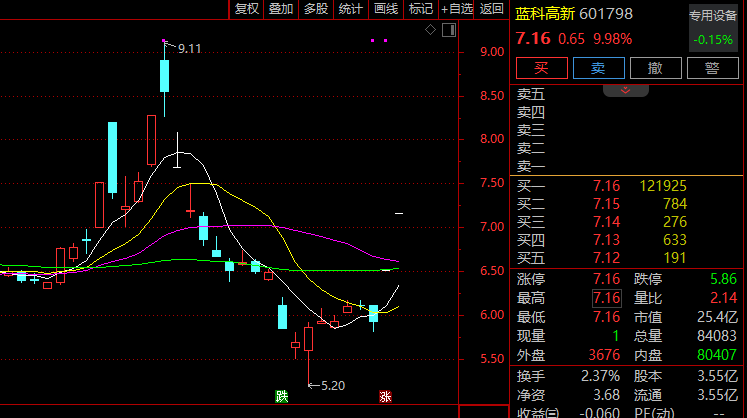The height and width of the screenshot is (418, 747).
Task: Click the red 涨 marker on timeline
Action: [385, 396]
